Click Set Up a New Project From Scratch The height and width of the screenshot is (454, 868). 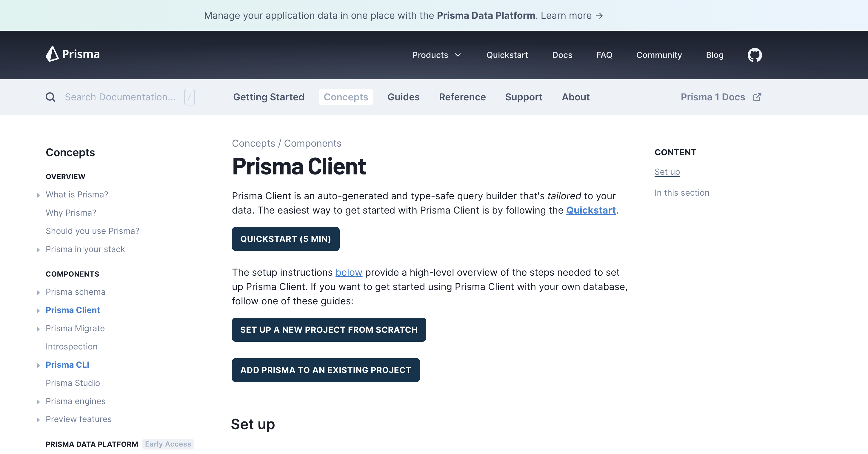click(x=329, y=329)
